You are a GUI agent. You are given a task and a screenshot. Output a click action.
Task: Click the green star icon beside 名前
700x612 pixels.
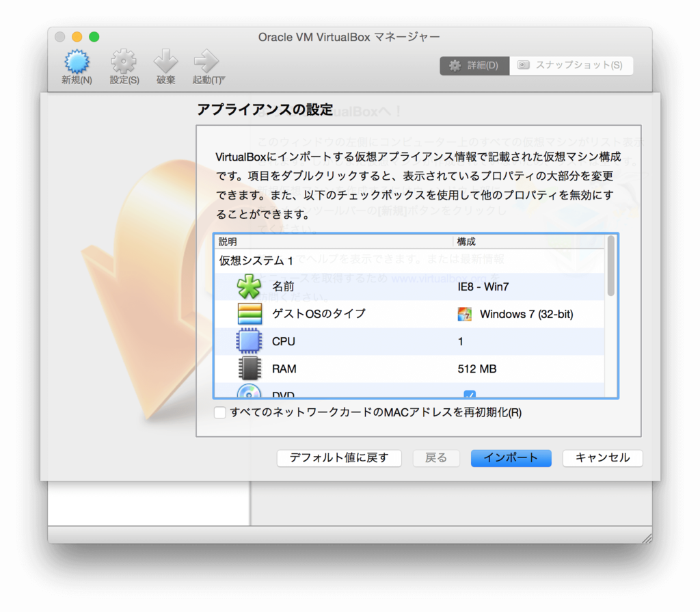[249, 287]
